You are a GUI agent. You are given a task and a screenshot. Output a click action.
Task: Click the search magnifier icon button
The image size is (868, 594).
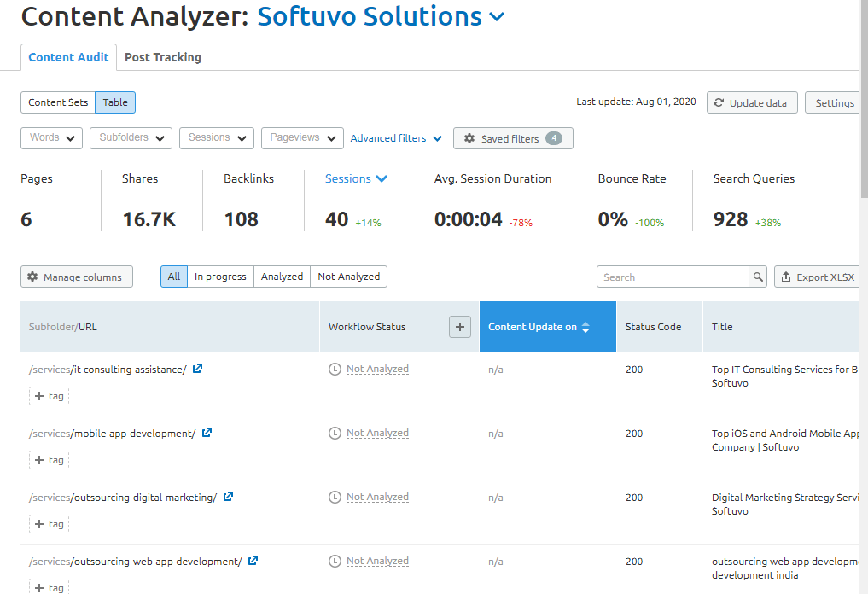758,277
